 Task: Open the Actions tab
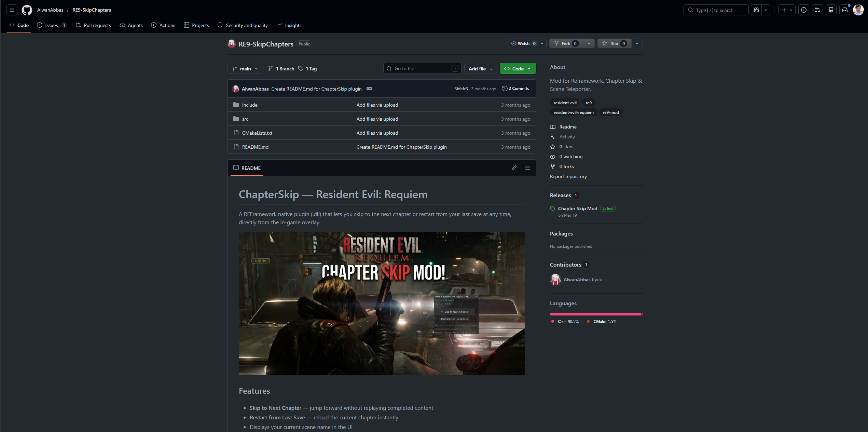pyautogui.click(x=163, y=25)
